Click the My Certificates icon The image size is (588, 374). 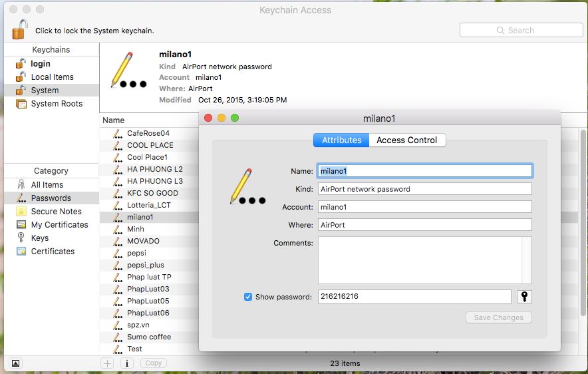(21, 224)
